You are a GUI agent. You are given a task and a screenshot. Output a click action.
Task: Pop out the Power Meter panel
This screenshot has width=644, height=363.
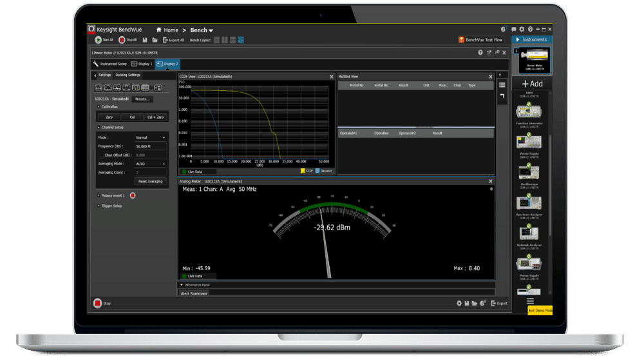(489, 53)
